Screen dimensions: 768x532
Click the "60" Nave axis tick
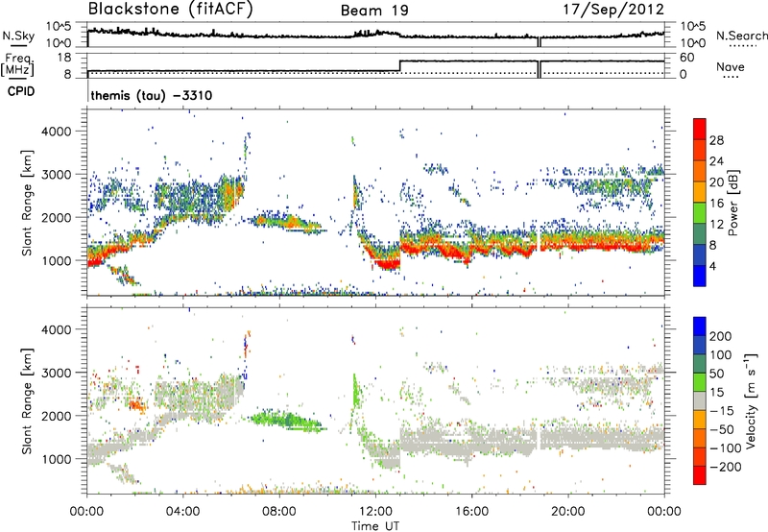click(686, 58)
